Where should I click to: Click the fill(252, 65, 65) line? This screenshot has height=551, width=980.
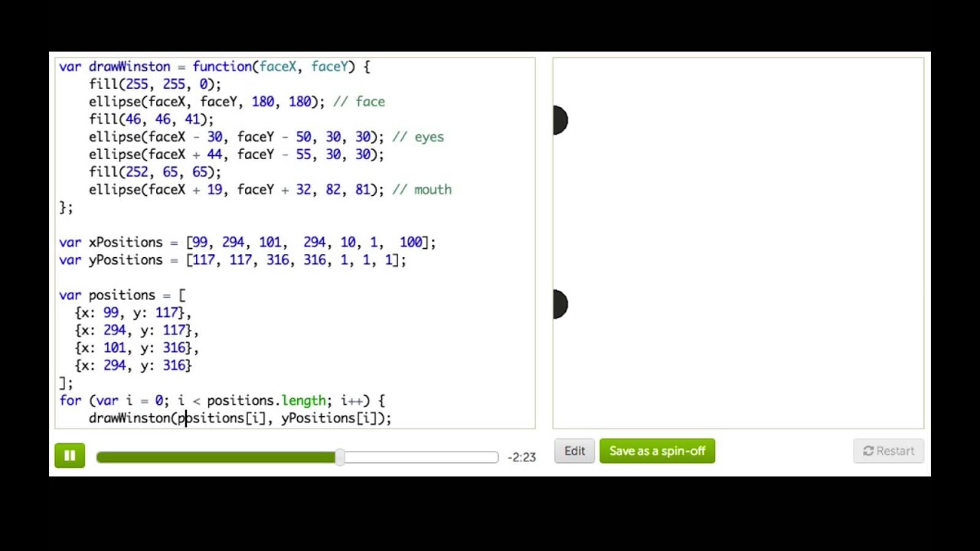click(x=155, y=172)
